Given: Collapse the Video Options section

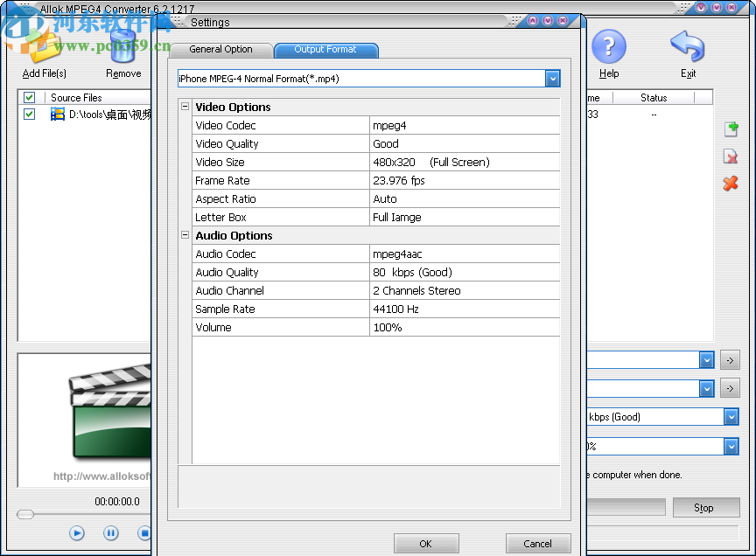Looking at the screenshot, I should point(185,106).
